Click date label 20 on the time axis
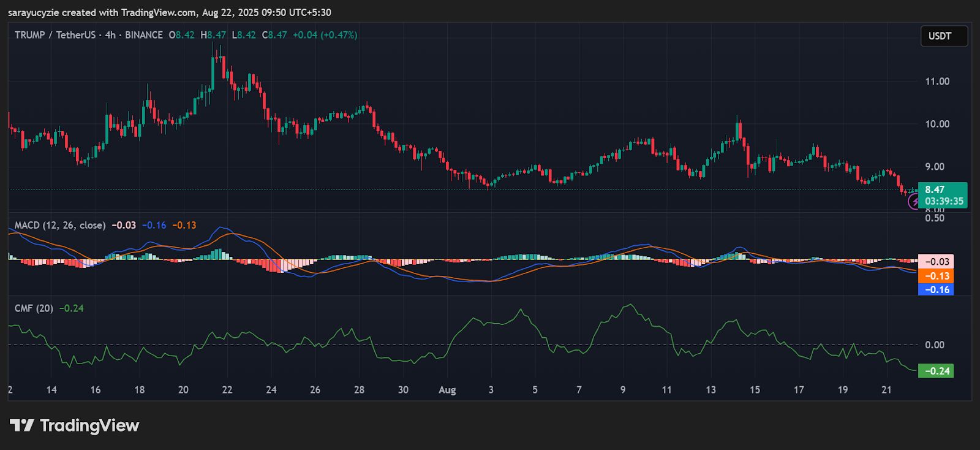The width and height of the screenshot is (980, 450). [x=184, y=390]
